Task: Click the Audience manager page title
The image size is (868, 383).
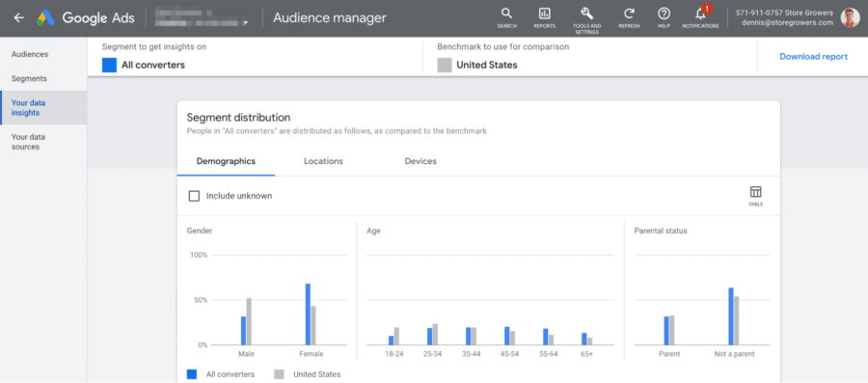Action: (x=330, y=17)
